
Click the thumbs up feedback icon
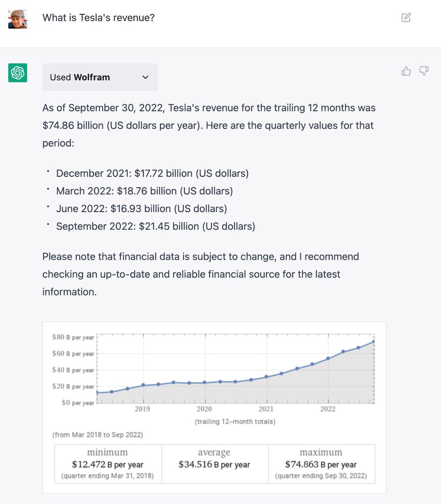point(406,71)
